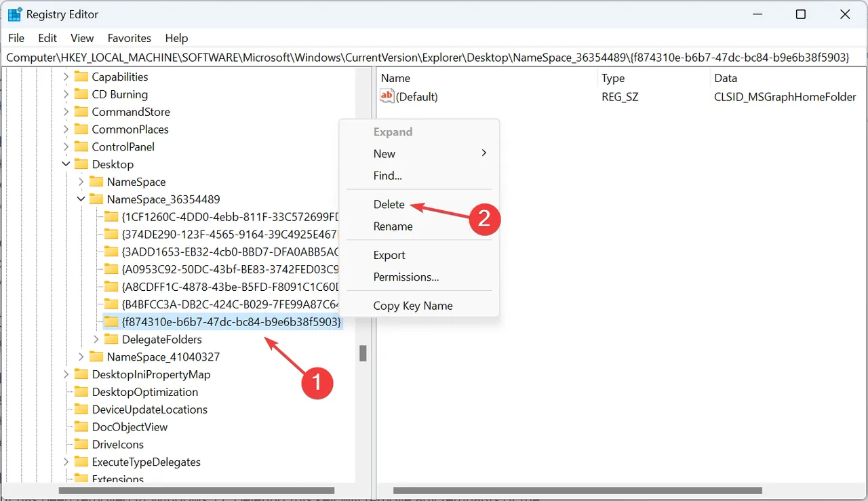The width and height of the screenshot is (868, 501).
Task: Click the NameSpace_36354489 folder icon
Action: pos(96,199)
